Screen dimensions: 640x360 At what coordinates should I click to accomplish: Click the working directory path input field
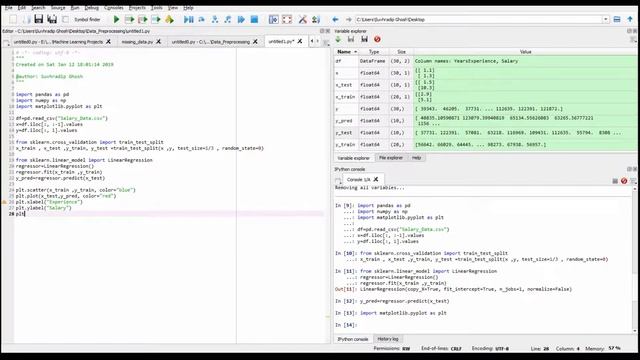pos(478,19)
